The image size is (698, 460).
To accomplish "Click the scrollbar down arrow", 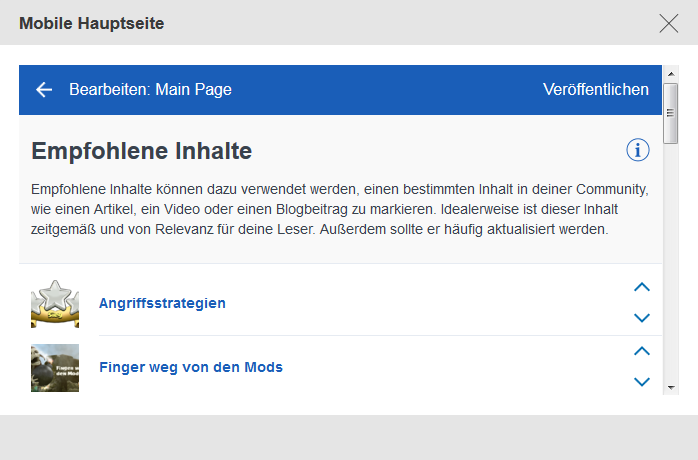I will [671, 387].
